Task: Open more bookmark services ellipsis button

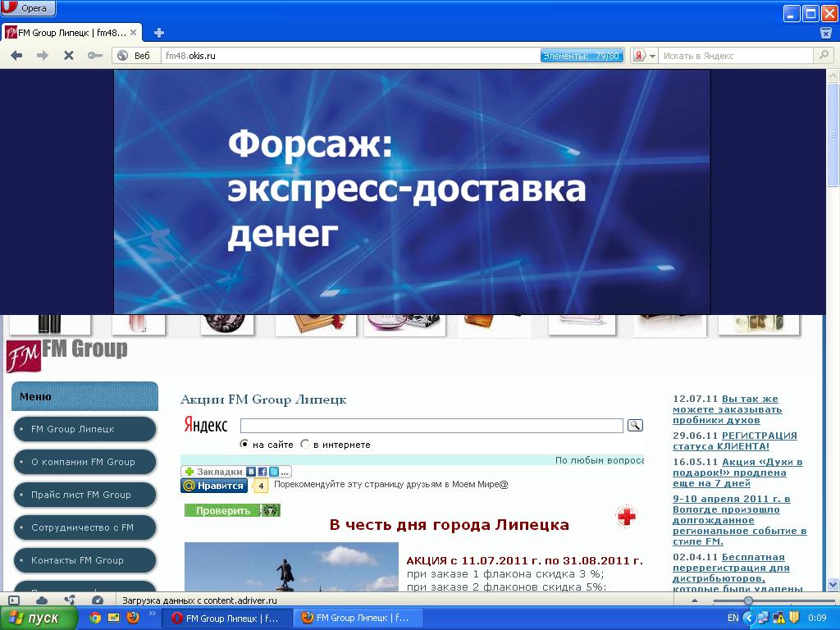Action: 285,472
